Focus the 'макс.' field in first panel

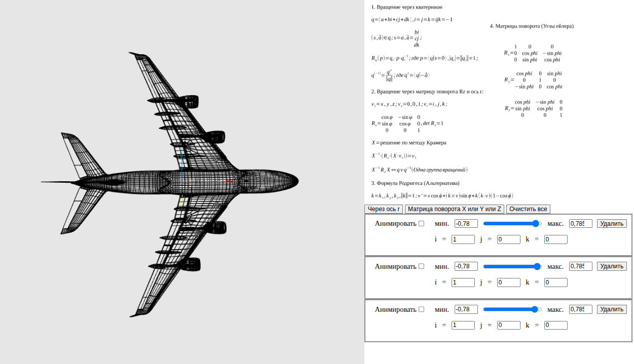(x=581, y=223)
